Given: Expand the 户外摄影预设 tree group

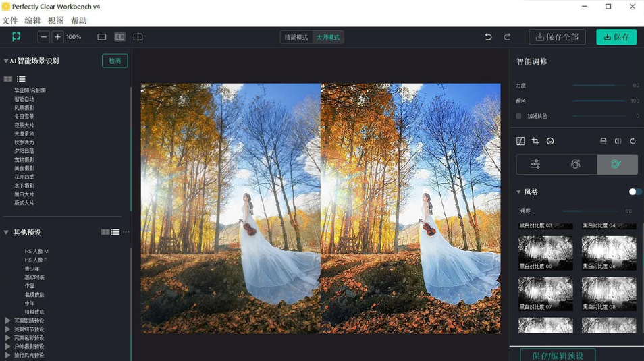Looking at the screenshot, I should click(7, 347).
